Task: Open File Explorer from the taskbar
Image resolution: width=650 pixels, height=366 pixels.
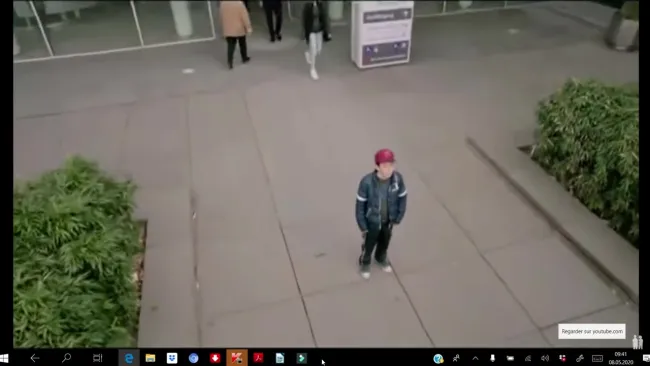Action: 150,358
